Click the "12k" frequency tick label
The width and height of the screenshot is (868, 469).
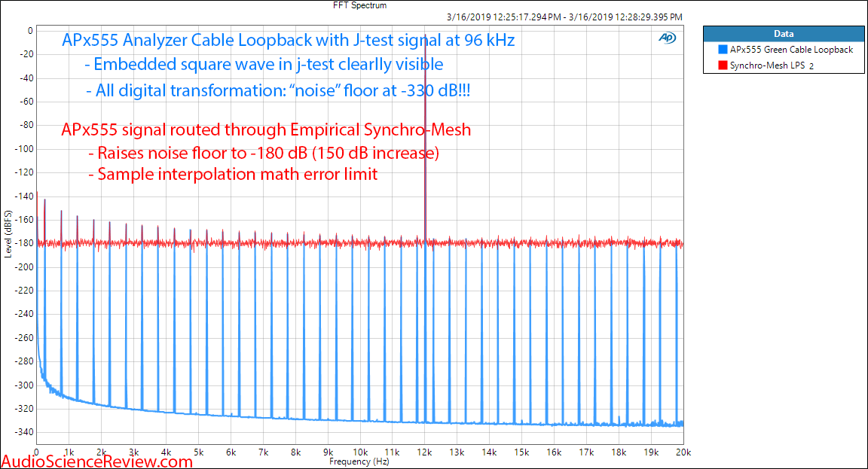[x=425, y=452]
